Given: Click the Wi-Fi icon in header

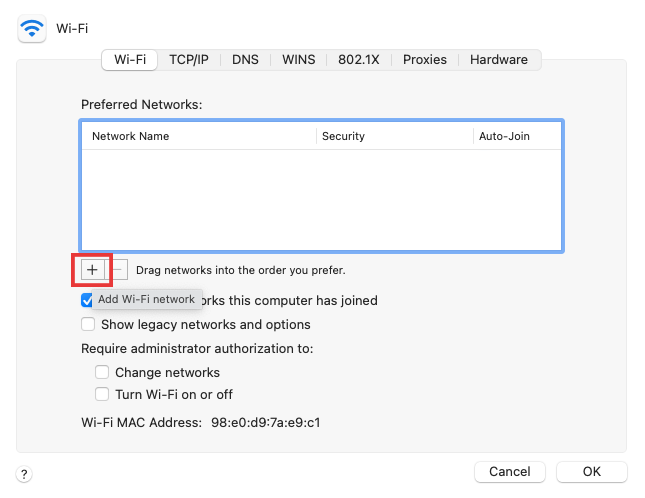Looking at the screenshot, I should tap(32, 30).
